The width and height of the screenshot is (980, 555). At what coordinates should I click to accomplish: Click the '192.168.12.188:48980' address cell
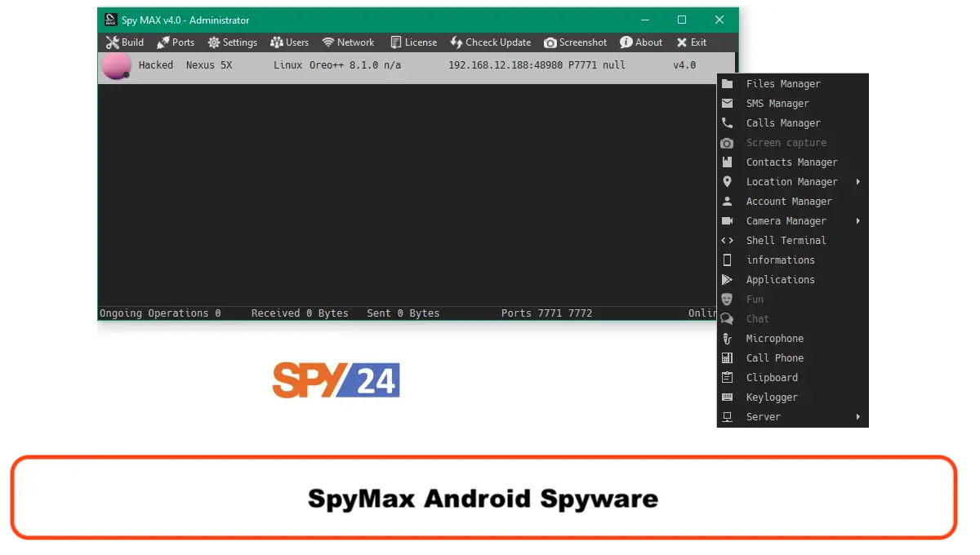click(x=506, y=65)
